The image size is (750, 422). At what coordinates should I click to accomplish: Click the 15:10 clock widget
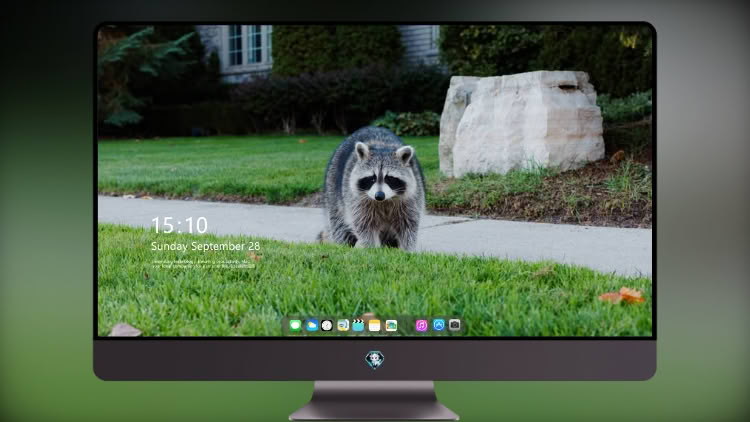pyautogui.click(x=179, y=225)
